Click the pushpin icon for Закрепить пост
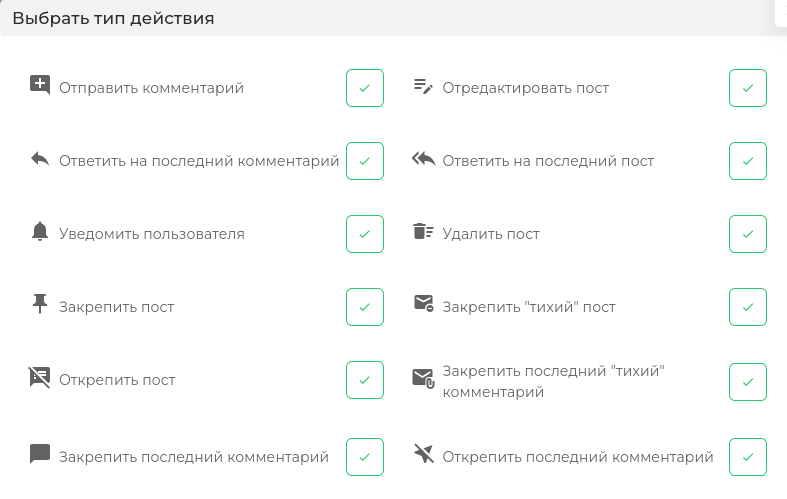Image resolution: width=787 pixels, height=499 pixels. point(40,304)
